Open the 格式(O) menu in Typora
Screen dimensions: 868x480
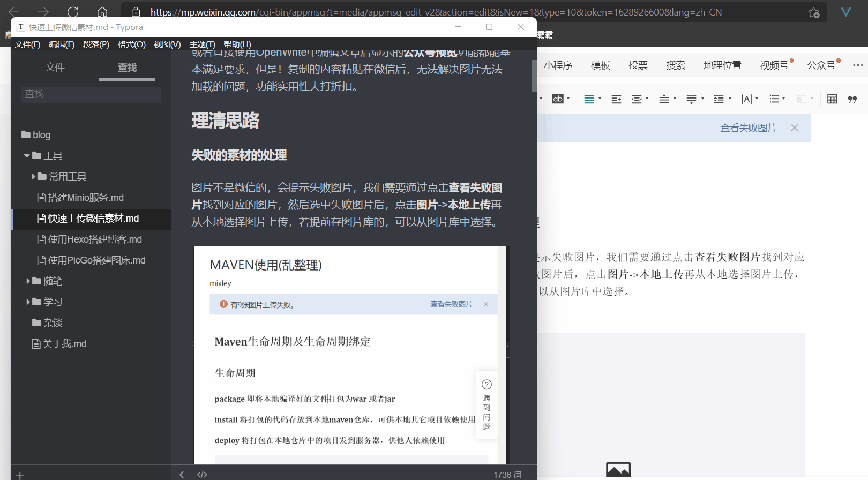(132, 44)
